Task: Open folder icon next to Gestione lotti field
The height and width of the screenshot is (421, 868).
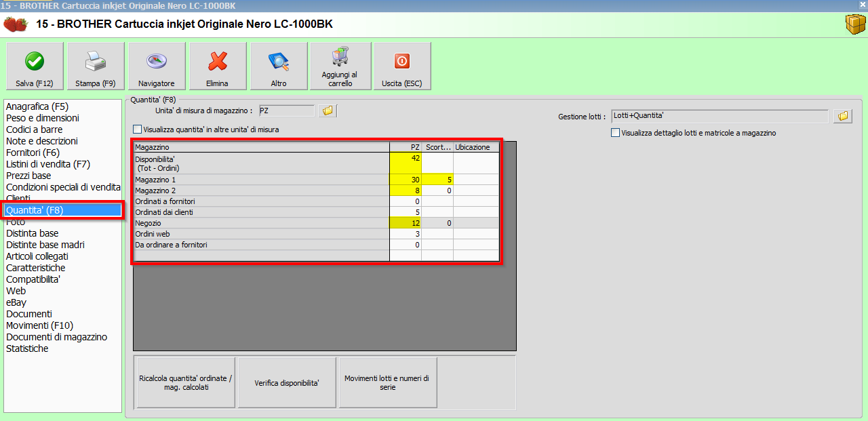Action: [842, 117]
